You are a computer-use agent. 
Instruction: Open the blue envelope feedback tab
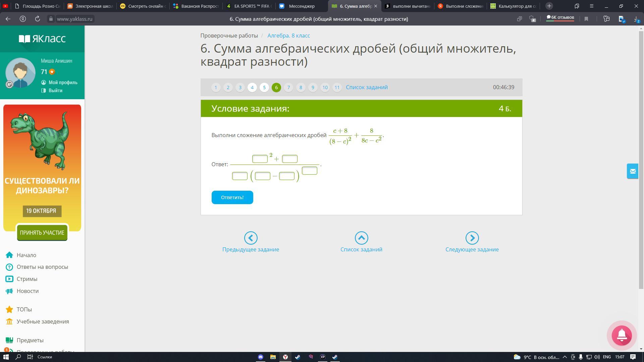click(632, 171)
